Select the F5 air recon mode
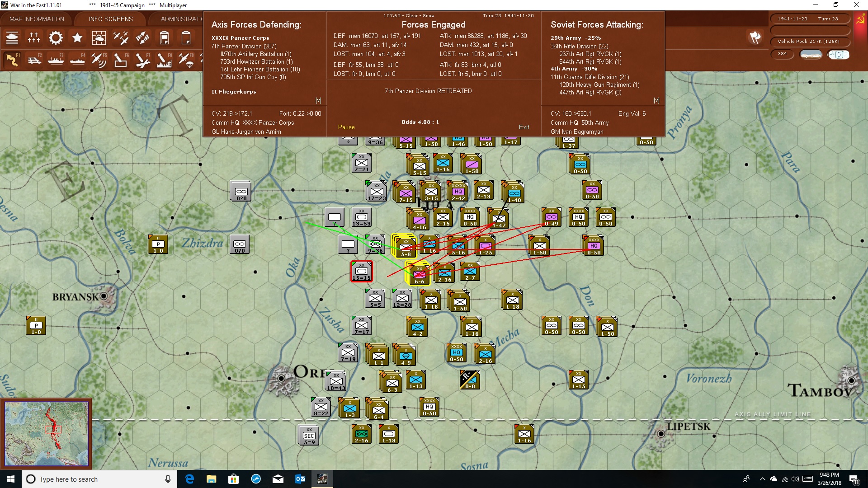 [x=99, y=60]
